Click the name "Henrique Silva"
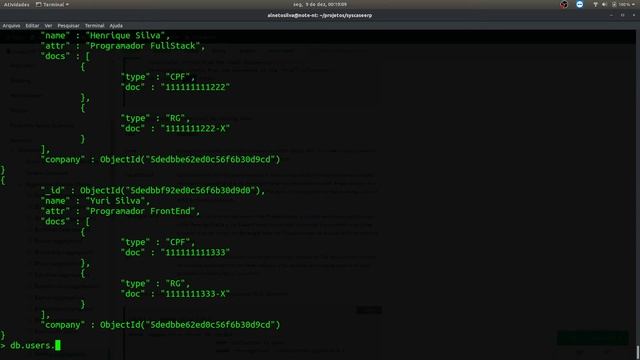The image size is (640, 360). point(125,36)
